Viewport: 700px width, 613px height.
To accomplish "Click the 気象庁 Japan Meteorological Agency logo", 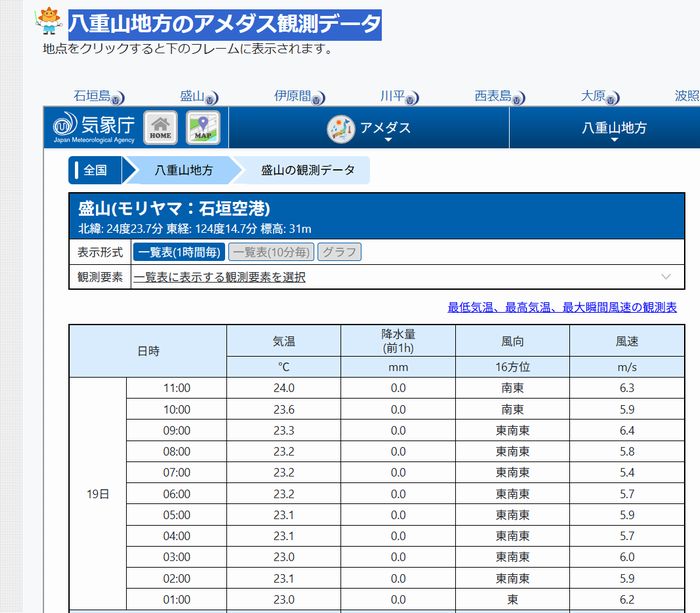I will [x=94, y=127].
